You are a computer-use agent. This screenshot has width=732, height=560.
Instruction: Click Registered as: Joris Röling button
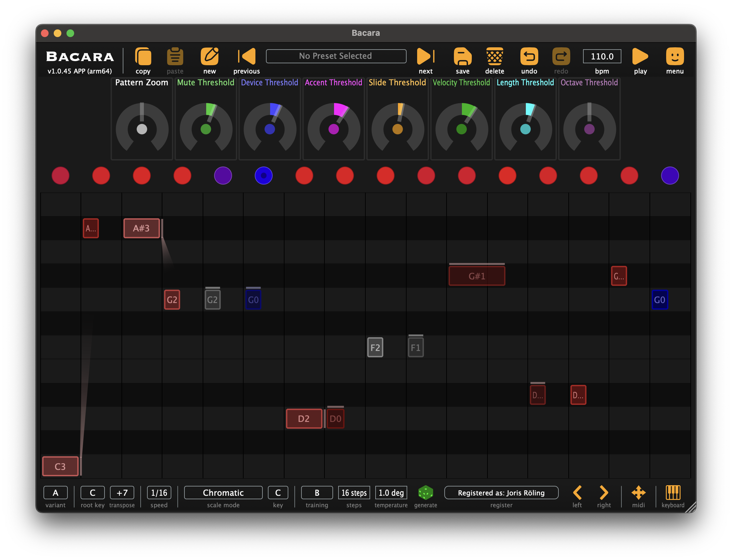tap(501, 493)
